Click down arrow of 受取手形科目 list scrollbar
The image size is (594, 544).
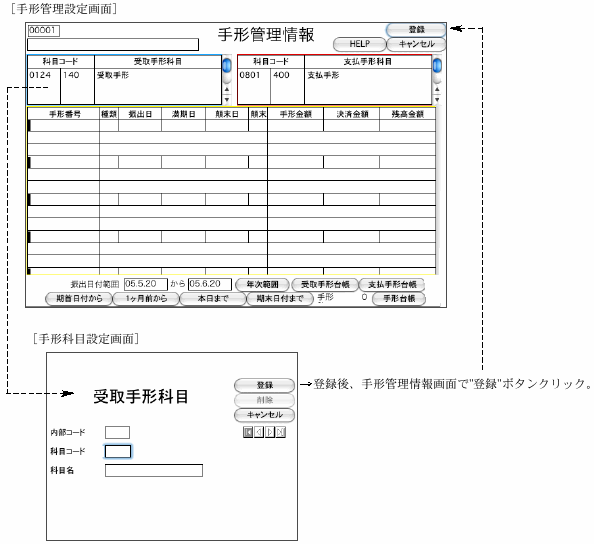pos(227,100)
